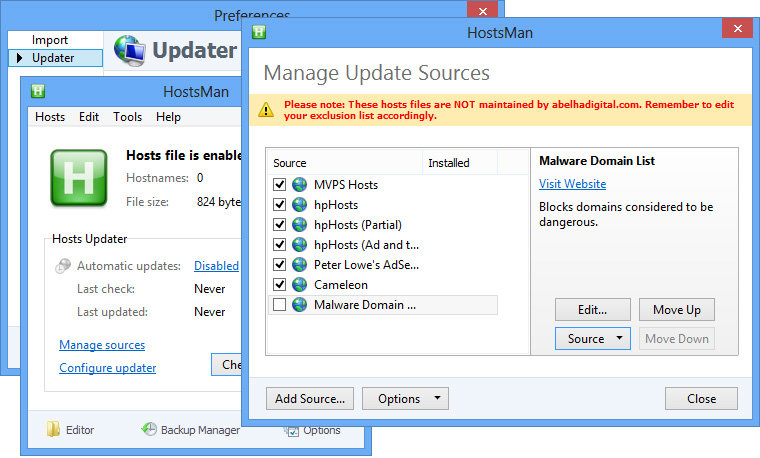760x458 pixels.
Task: Open Tools menu
Action: 127,117
